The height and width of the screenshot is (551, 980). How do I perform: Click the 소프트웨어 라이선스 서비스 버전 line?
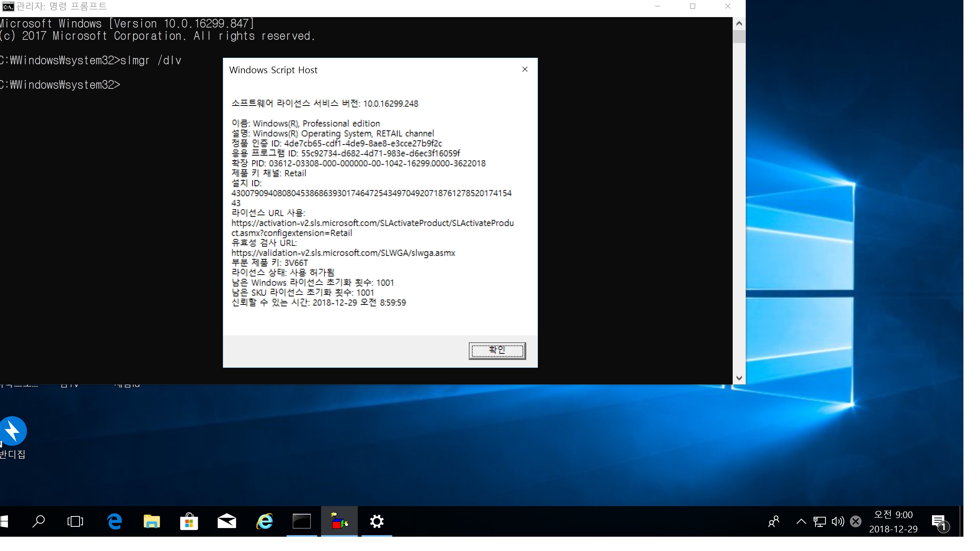(x=325, y=103)
